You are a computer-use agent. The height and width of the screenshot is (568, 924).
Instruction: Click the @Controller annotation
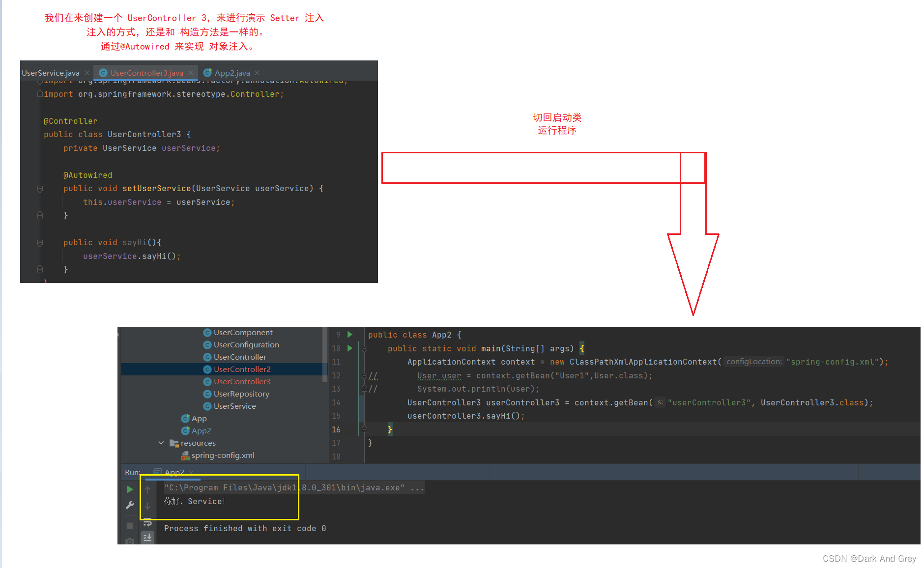[71, 121]
